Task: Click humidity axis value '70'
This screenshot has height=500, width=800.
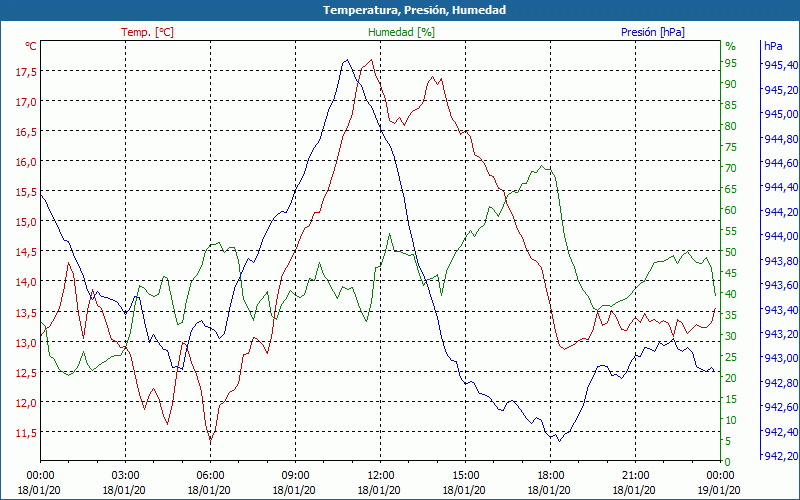Action: [731, 168]
